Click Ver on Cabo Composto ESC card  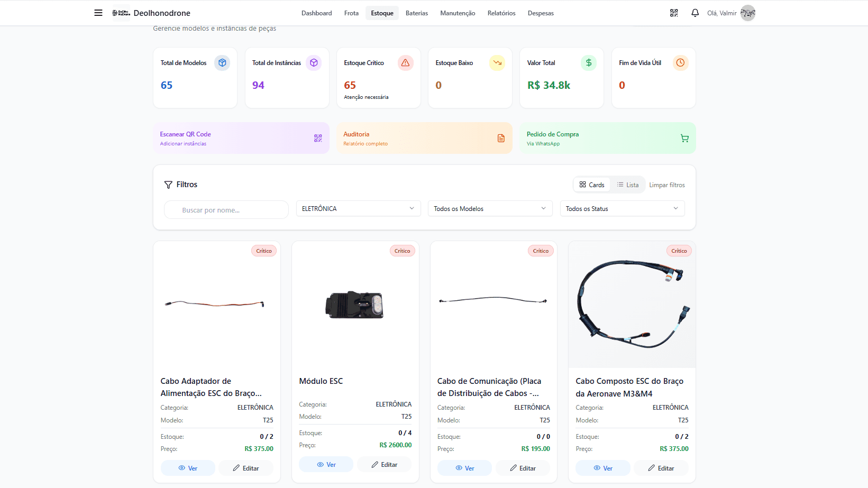pos(602,468)
